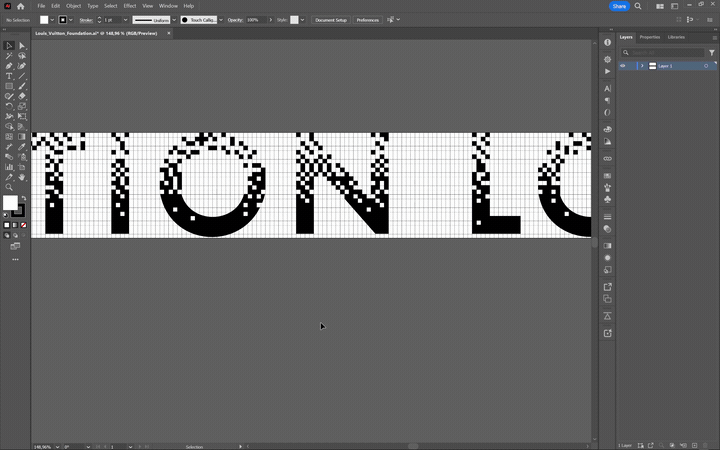The width and height of the screenshot is (720, 450).
Task: Close Louis_Vuitton_Foundation.ai document tab
Action: tap(169, 33)
